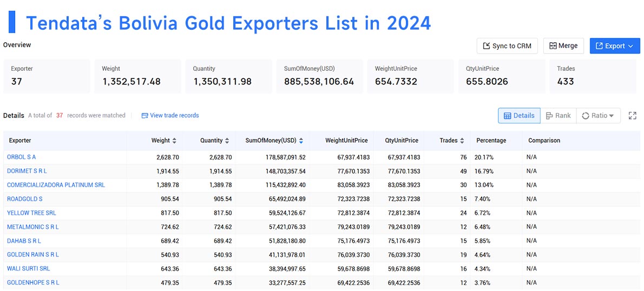Click the Merge button
Image resolution: width=644 pixels, height=291 pixels.
(x=563, y=46)
